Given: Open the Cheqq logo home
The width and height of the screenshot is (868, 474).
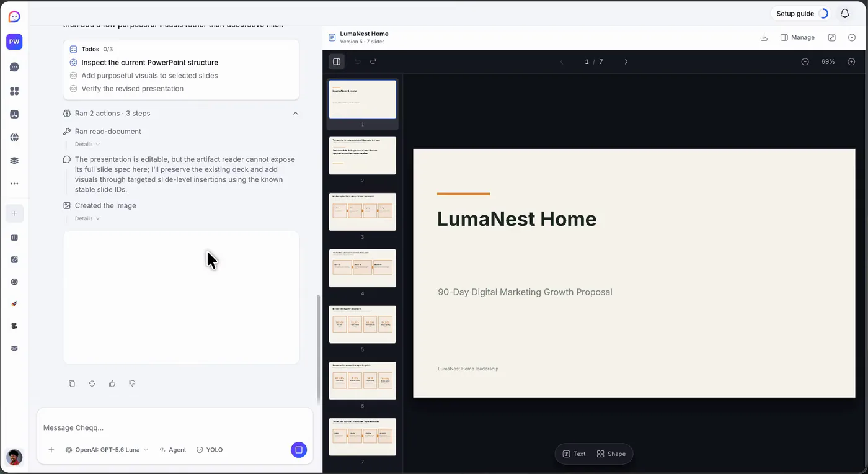Looking at the screenshot, I should pyautogui.click(x=14, y=17).
